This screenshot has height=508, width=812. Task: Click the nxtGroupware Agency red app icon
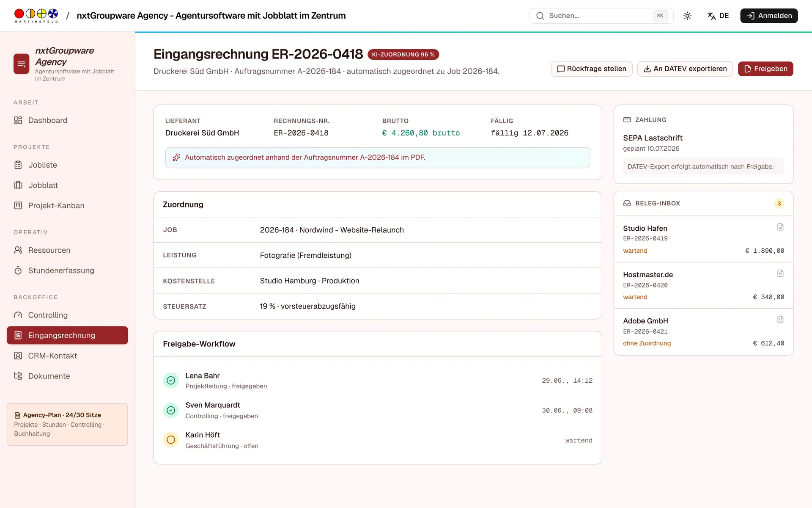(22, 64)
